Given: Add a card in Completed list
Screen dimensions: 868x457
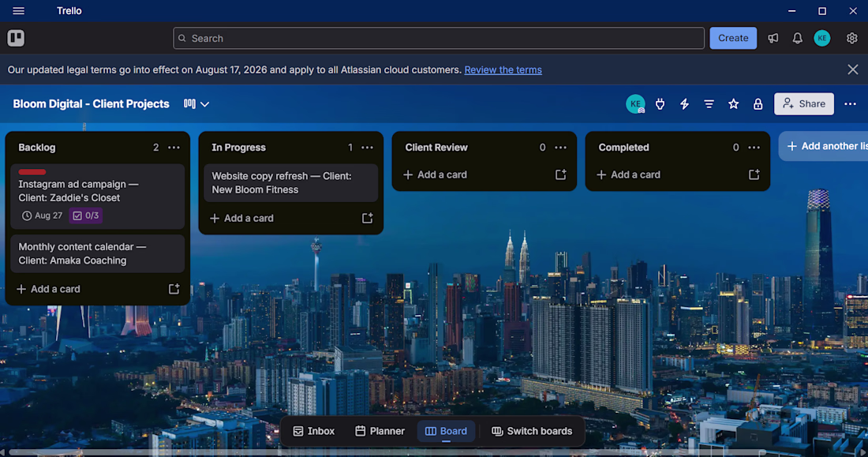Looking at the screenshot, I should [x=628, y=174].
